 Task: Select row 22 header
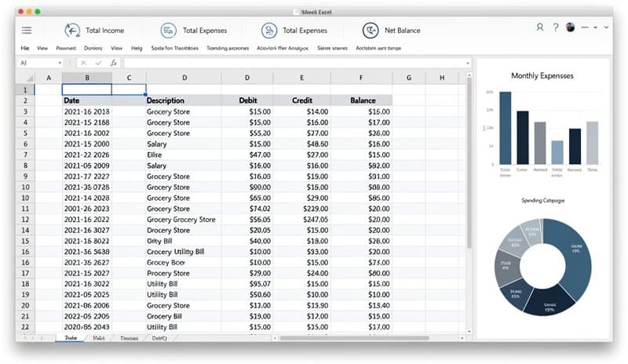[25, 327]
